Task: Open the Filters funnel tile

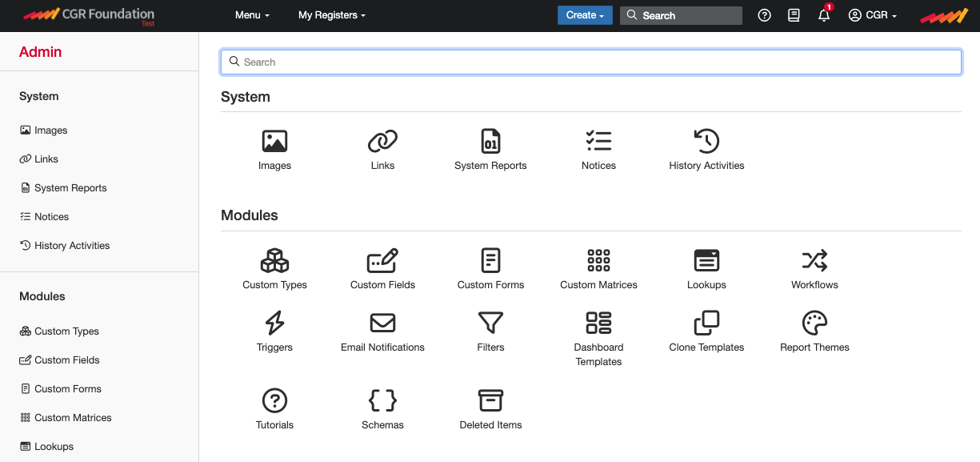Action: point(490,332)
